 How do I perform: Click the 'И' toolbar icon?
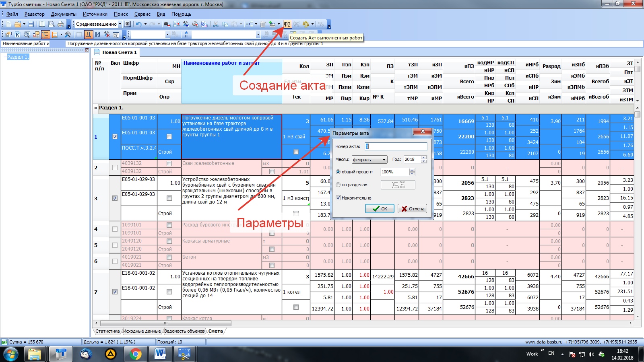[97, 35]
